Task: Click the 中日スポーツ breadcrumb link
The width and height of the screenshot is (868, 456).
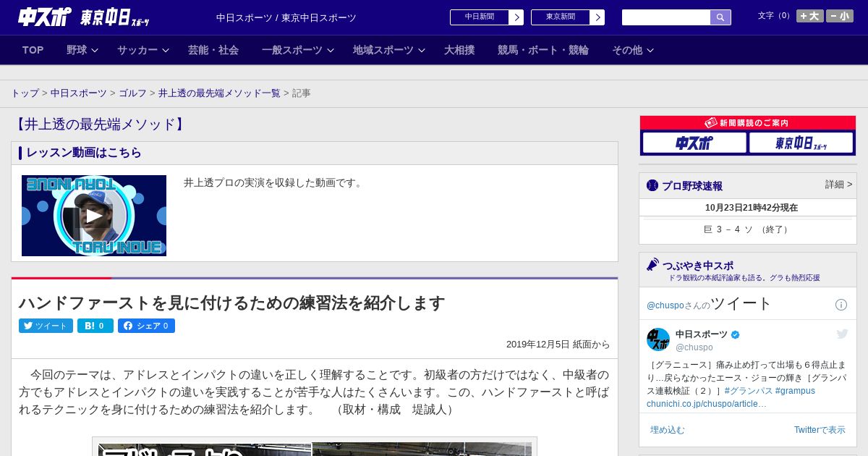Action: [x=79, y=93]
